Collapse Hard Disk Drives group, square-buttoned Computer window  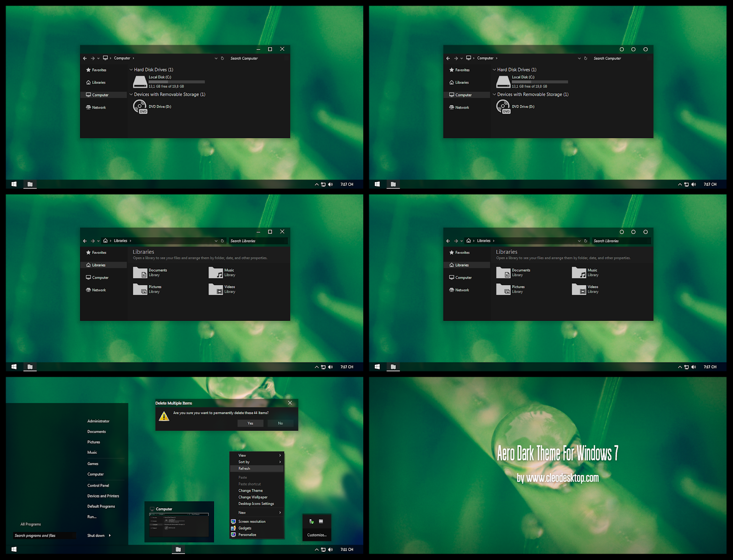(x=131, y=70)
